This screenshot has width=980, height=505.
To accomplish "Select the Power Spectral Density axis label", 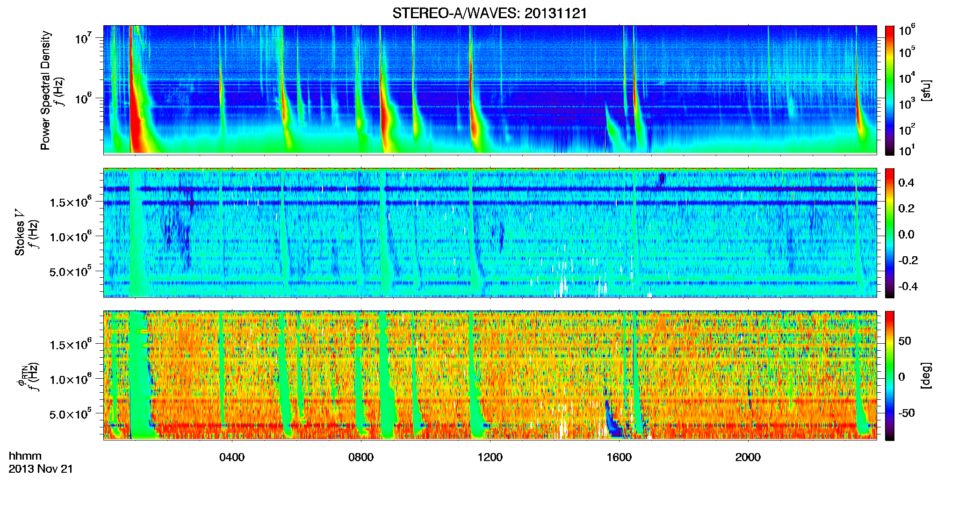I will coord(45,90).
